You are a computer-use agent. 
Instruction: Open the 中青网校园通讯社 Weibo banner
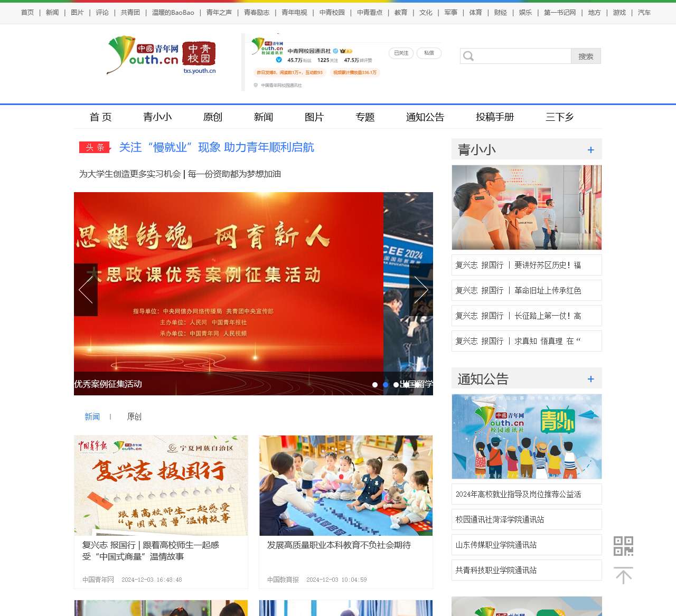(342, 62)
